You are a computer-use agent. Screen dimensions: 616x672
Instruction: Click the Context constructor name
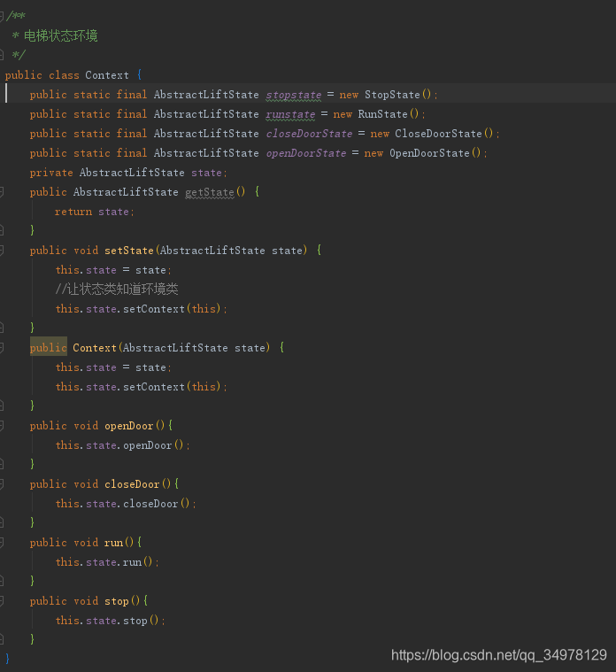(94, 348)
